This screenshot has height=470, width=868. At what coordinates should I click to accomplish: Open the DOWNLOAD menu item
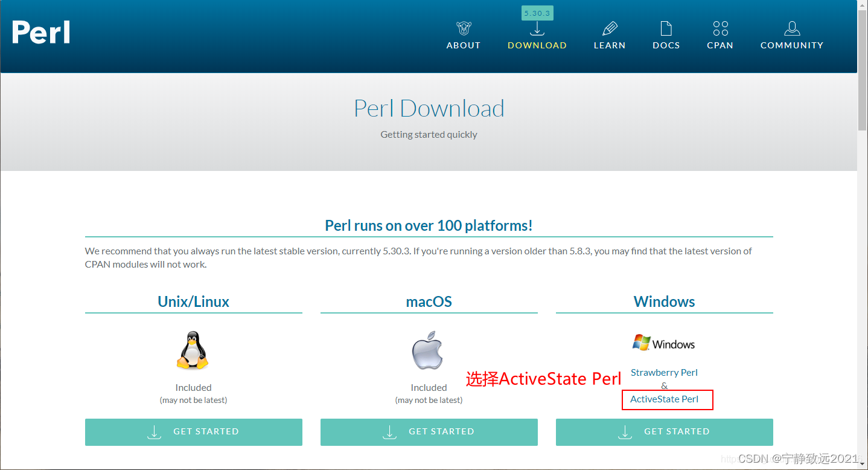tap(537, 45)
